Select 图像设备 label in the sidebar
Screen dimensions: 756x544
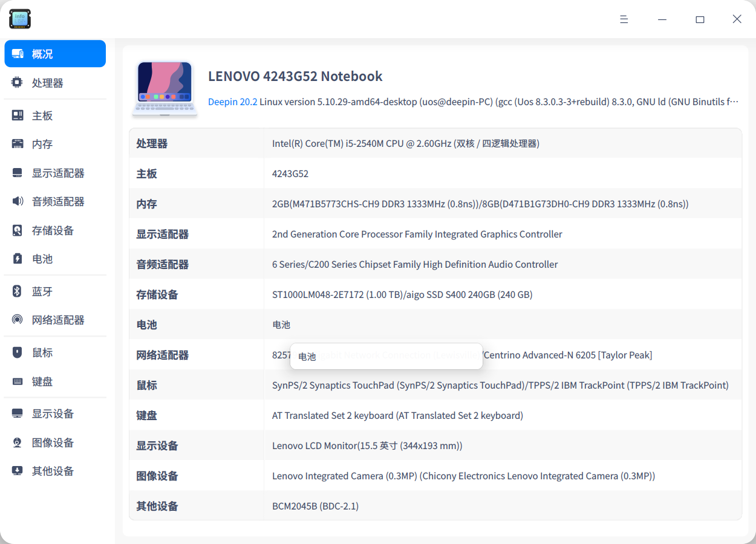point(53,442)
